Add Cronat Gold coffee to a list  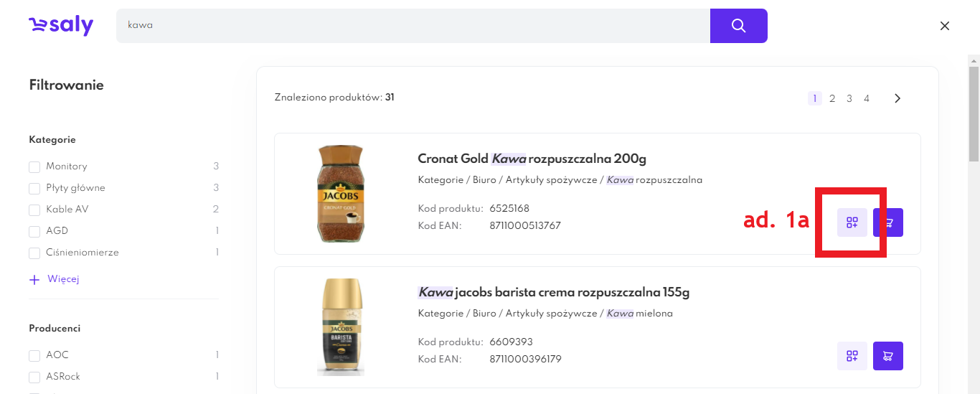click(x=852, y=222)
